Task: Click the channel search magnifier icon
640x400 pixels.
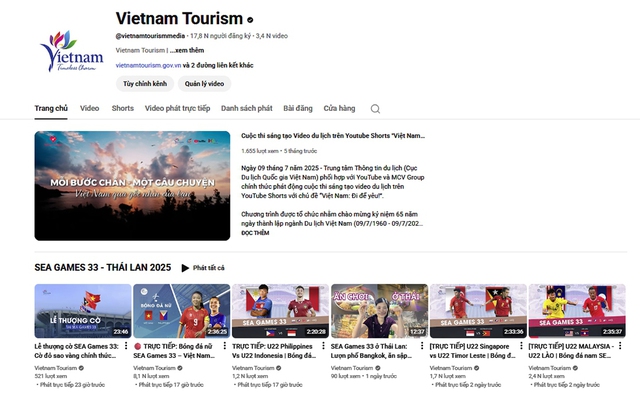Action: tap(375, 109)
